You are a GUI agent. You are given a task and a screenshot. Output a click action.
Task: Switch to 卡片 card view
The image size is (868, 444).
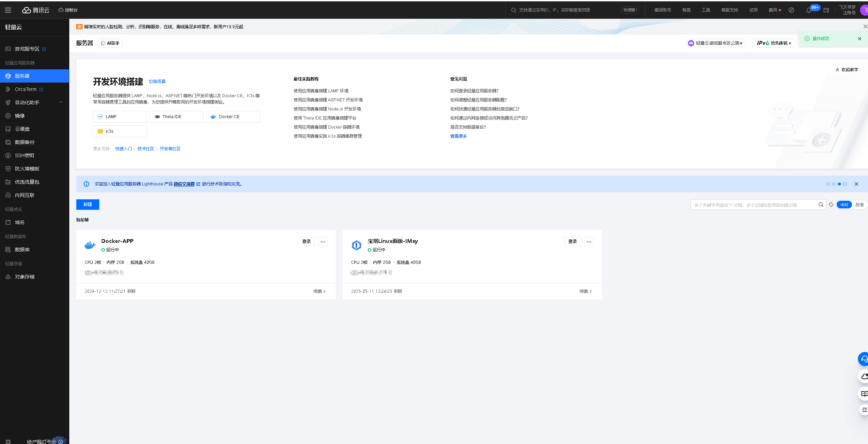pos(844,205)
